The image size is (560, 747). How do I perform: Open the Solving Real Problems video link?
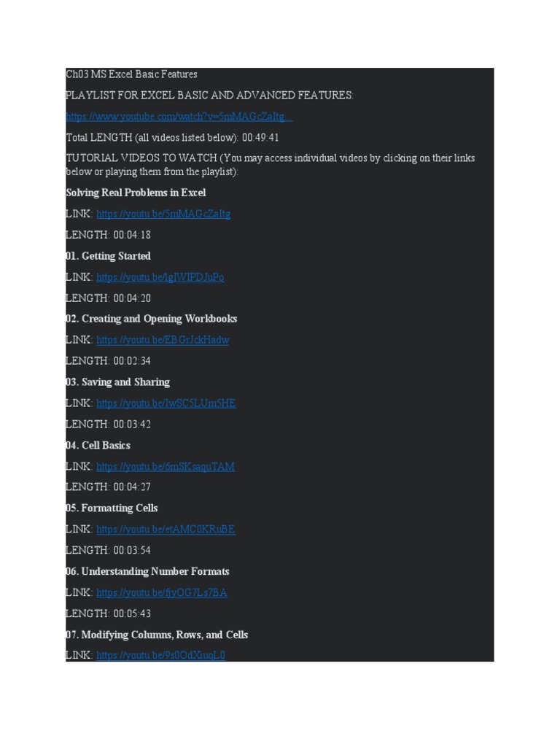pos(163,214)
